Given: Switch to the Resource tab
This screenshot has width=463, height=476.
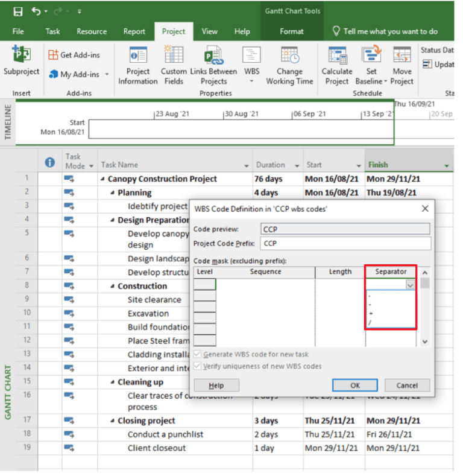Looking at the screenshot, I should click(92, 31).
